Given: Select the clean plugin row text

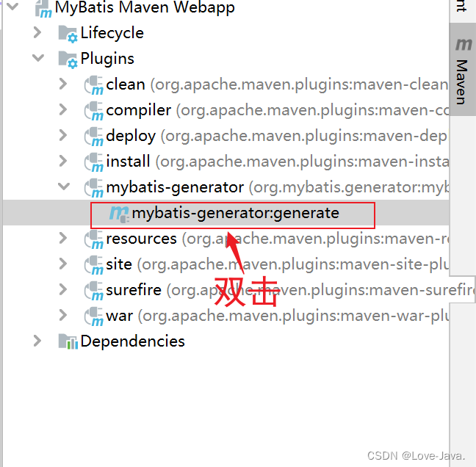Looking at the screenshot, I should tap(277, 84).
